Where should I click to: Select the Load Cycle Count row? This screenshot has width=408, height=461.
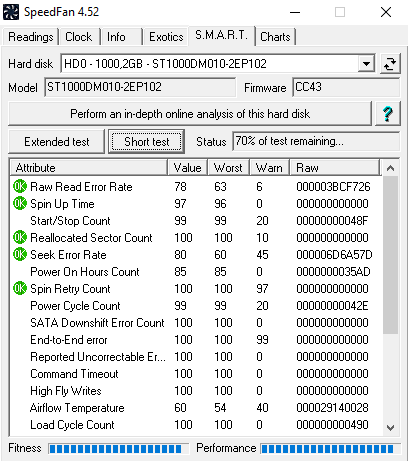click(x=197, y=425)
